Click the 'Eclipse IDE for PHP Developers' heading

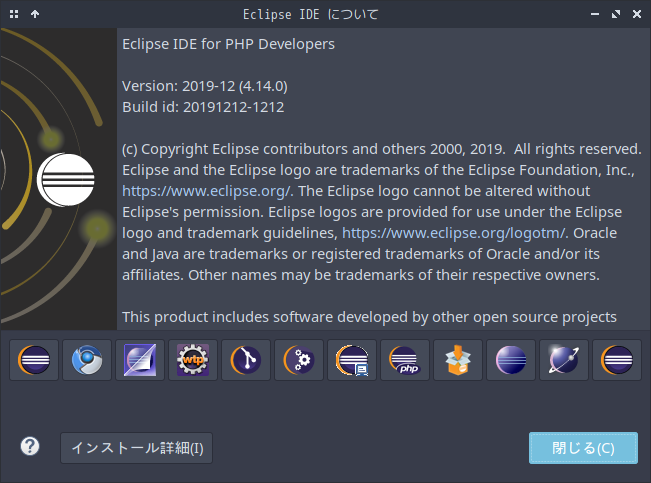tap(228, 44)
